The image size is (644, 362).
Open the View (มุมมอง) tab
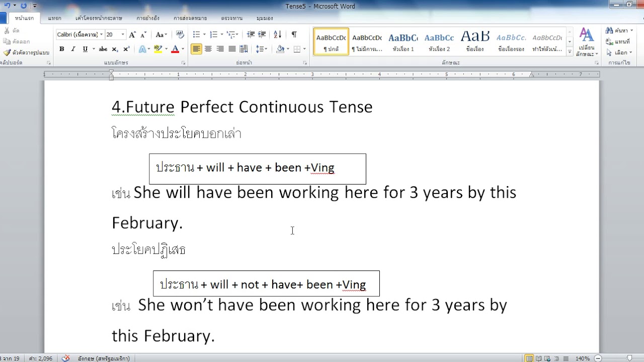[265, 18]
